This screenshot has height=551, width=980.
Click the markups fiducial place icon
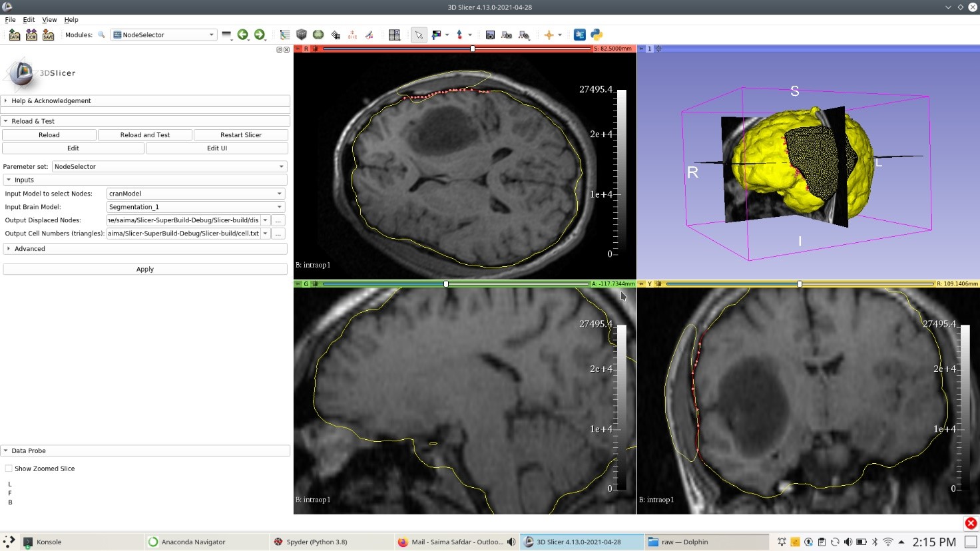(459, 35)
